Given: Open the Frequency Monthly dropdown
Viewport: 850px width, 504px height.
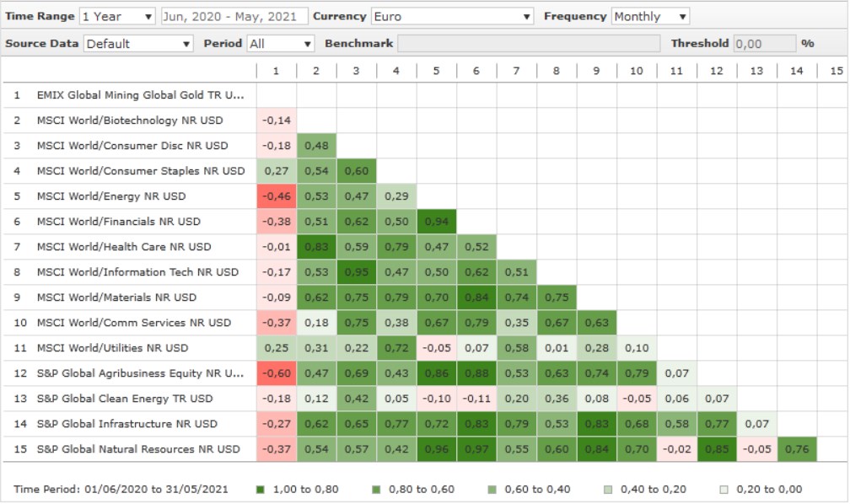Looking at the screenshot, I should click(650, 17).
